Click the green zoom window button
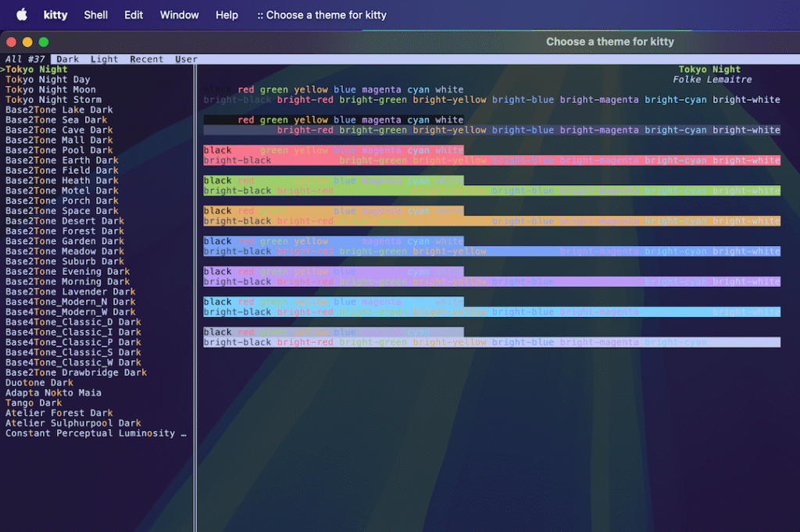This screenshot has width=800, height=532. (x=44, y=42)
